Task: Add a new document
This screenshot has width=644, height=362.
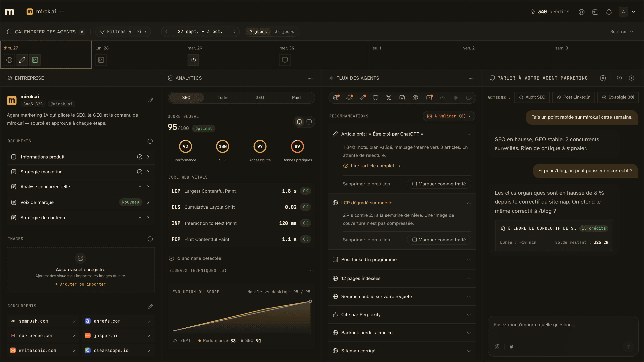Action: (x=150, y=141)
